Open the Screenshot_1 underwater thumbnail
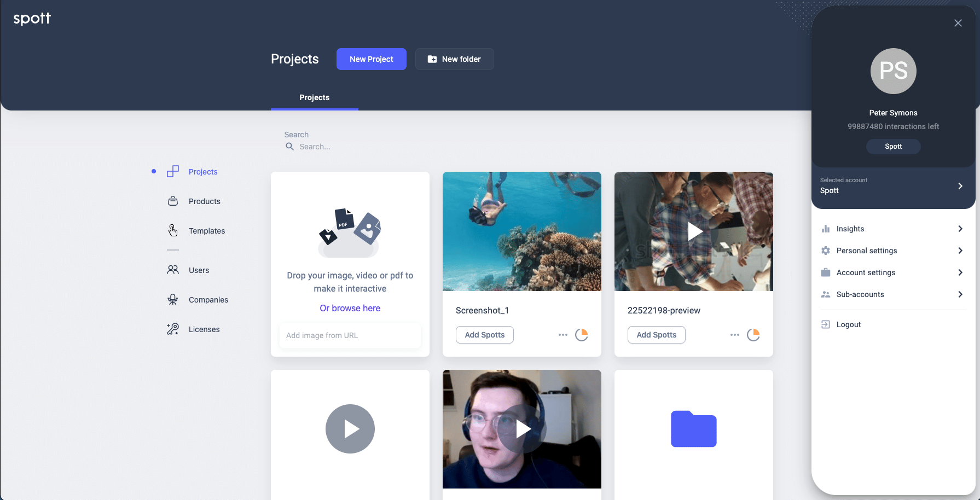Image resolution: width=980 pixels, height=500 pixels. tap(522, 231)
